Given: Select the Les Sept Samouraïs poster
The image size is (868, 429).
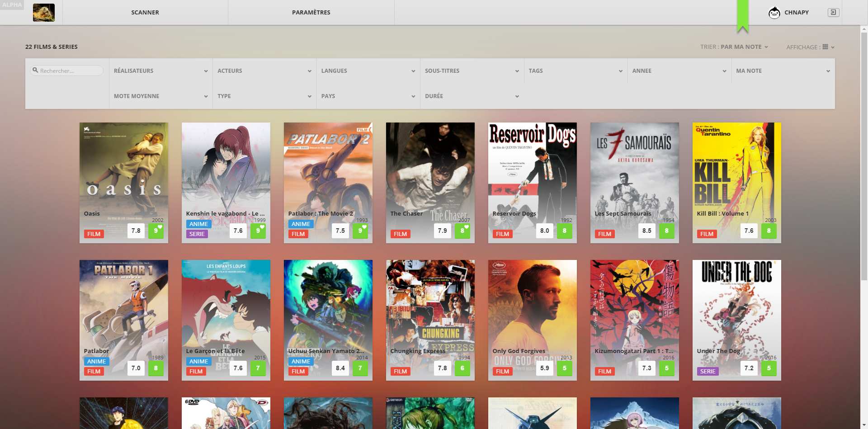Looking at the screenshot, I should pyautogui.click(x=634, y=172).
